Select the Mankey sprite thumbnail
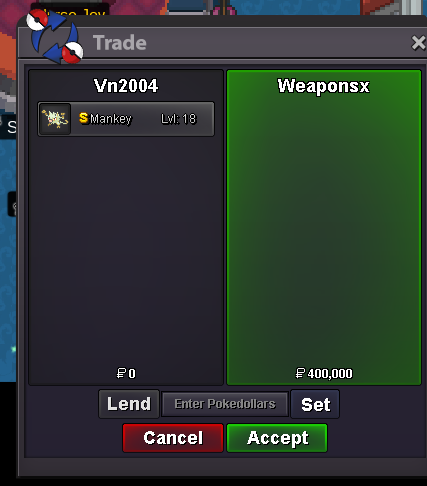The height and width of the screenshot is (486, 427). point(55,119)
